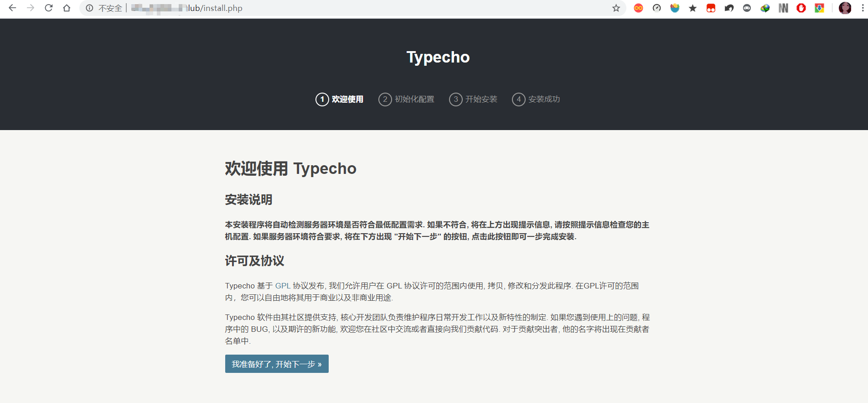Click the browser forward arrow
Screen dimensions: 868x403
coord(31,8)
